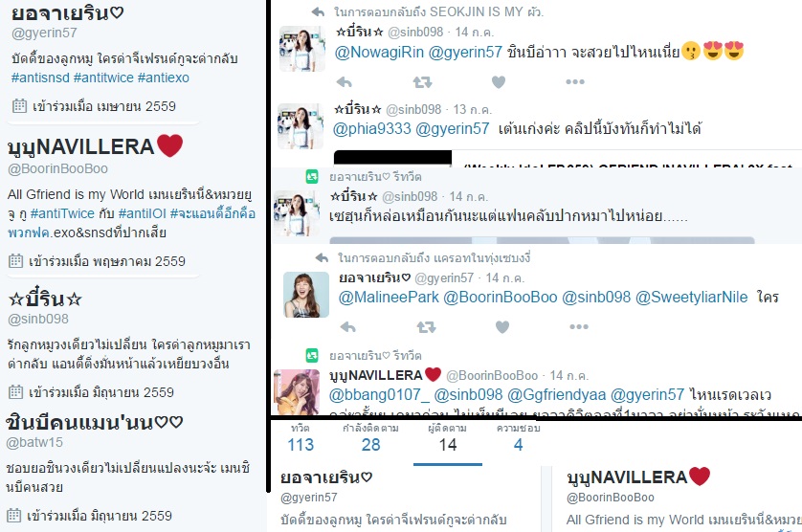Open more options on @NowagiRin reply tweet
Image resolution: width=802 pixels, height=532 pixels.
(x=575, y=82)
